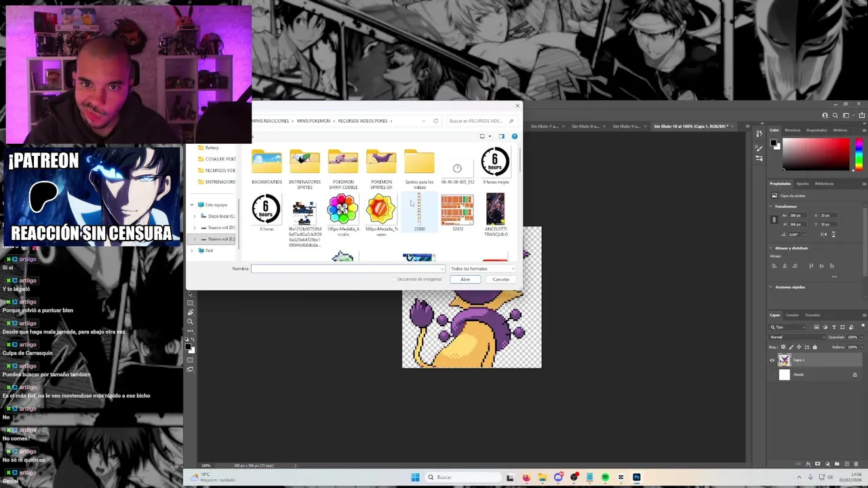Image resolution: width=868 pixels, height=488 pixels.
Task: Switch to the Canales tab
Action: click(x=792, y=315)
